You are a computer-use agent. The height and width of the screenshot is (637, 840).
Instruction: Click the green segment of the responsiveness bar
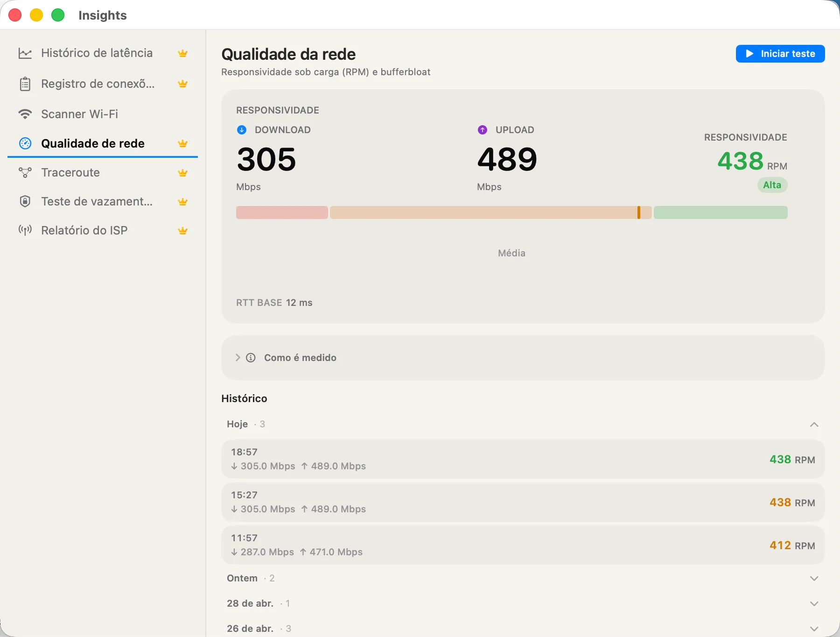(x=721, y=212)
